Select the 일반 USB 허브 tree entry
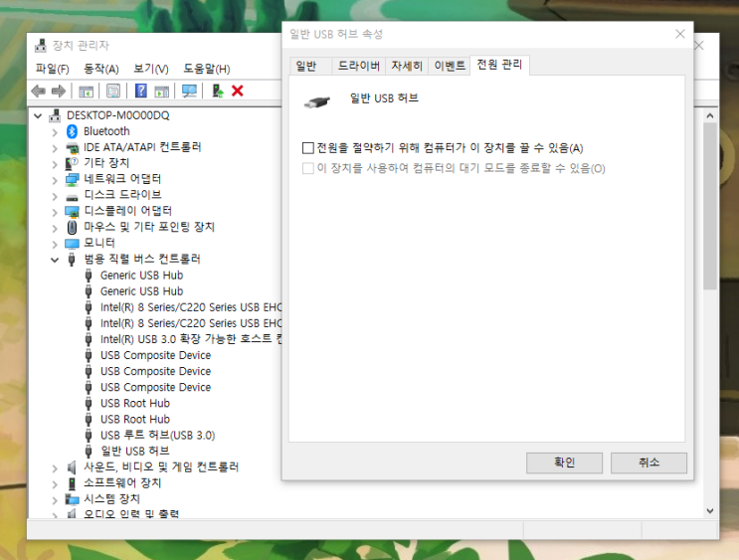 pos(135,452)
